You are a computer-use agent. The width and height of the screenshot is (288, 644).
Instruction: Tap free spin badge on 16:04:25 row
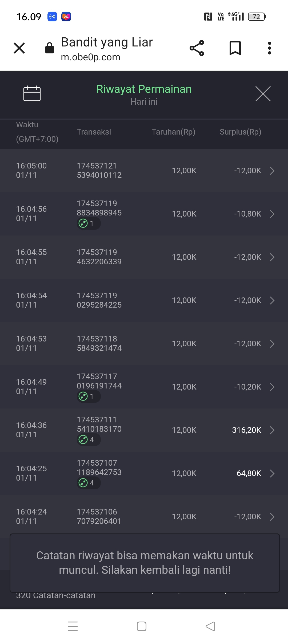coord(88,483)
